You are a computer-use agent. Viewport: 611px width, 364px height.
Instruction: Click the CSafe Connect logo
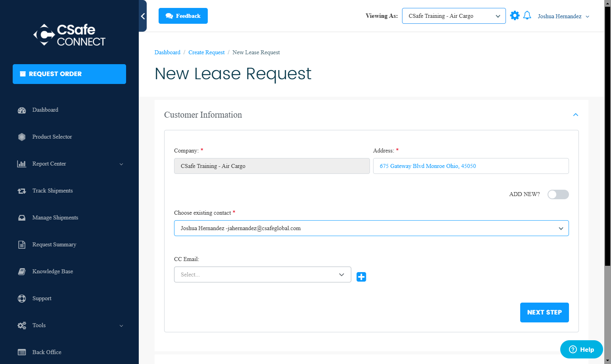pos(69,35)
